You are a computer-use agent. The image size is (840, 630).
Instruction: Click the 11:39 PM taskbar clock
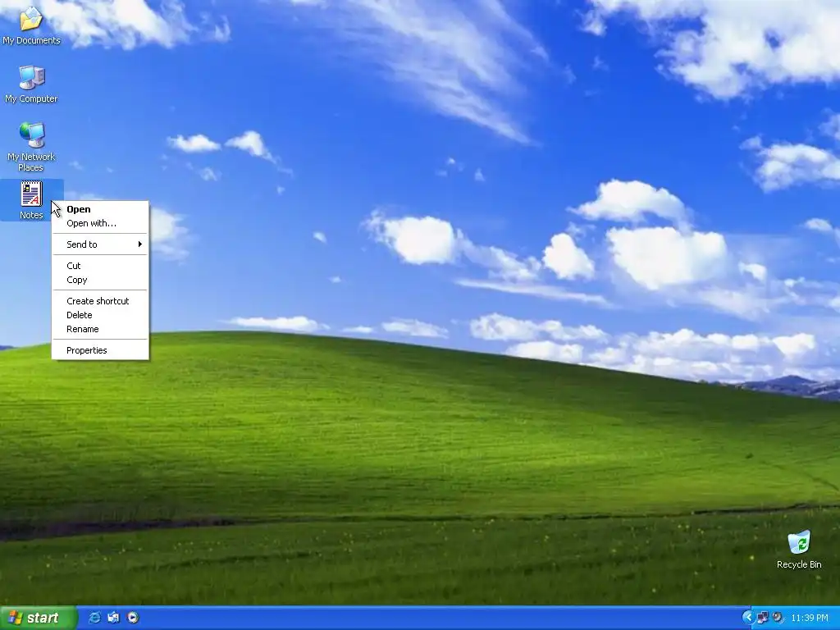click(810, 618)
